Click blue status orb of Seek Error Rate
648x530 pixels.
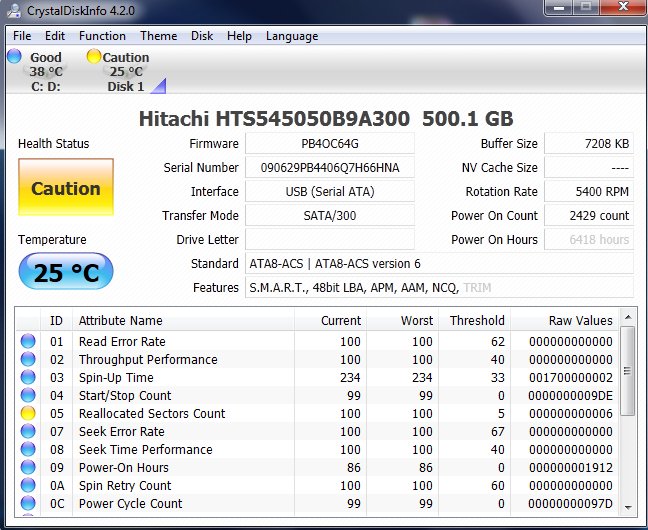[x=28, y=431]
